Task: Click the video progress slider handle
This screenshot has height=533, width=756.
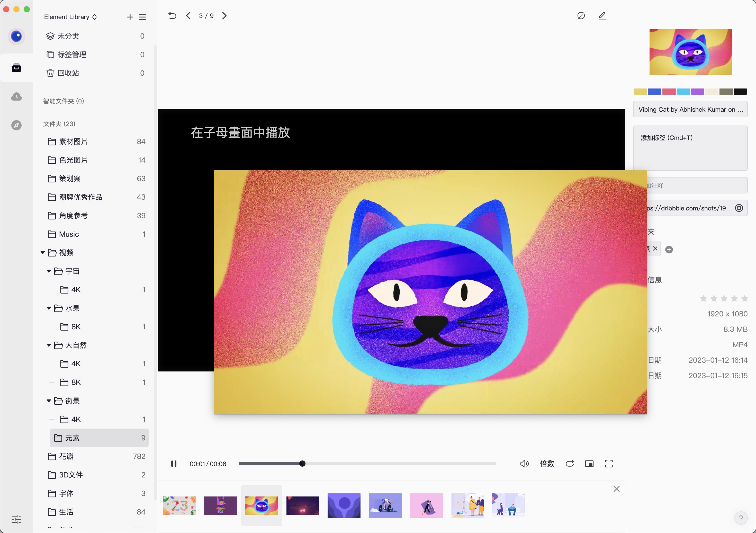Action: (302, 464)
